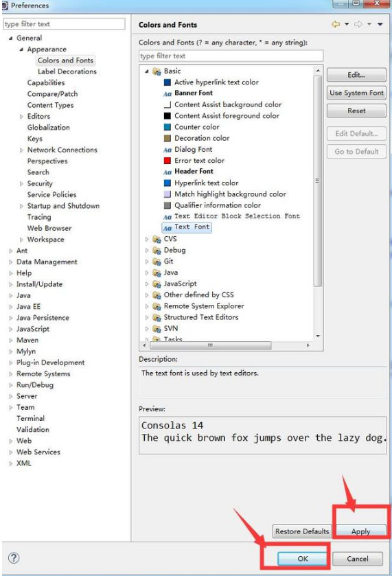The height and width of the screenshot is (576, 392).
Task: Expand the Security tree node
Action: tap(21, 184)
